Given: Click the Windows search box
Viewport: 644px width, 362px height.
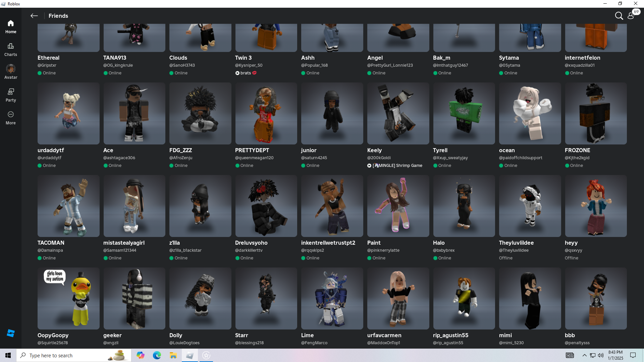Looking at the screenshot, I should click(x=74, y=355).
